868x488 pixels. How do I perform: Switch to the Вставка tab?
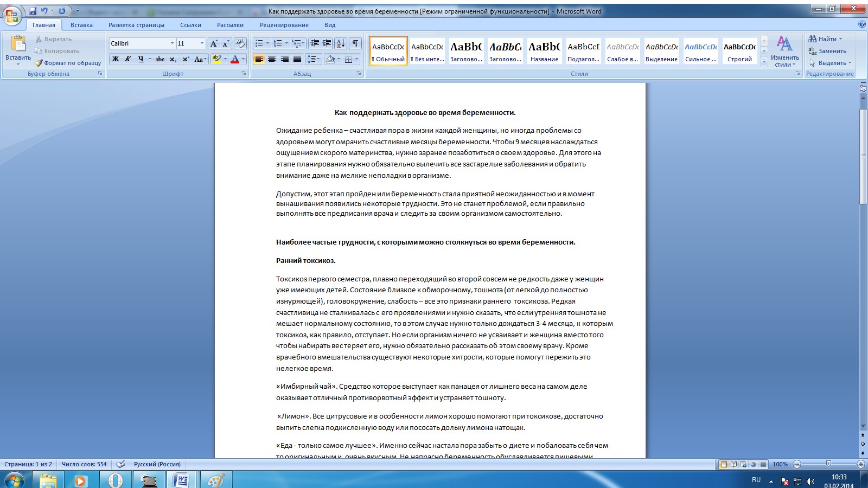[x=81, y=25]
